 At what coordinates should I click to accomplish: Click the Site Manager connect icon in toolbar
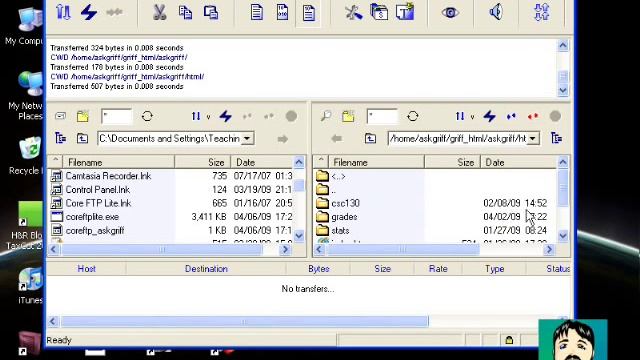coord(63,12)
